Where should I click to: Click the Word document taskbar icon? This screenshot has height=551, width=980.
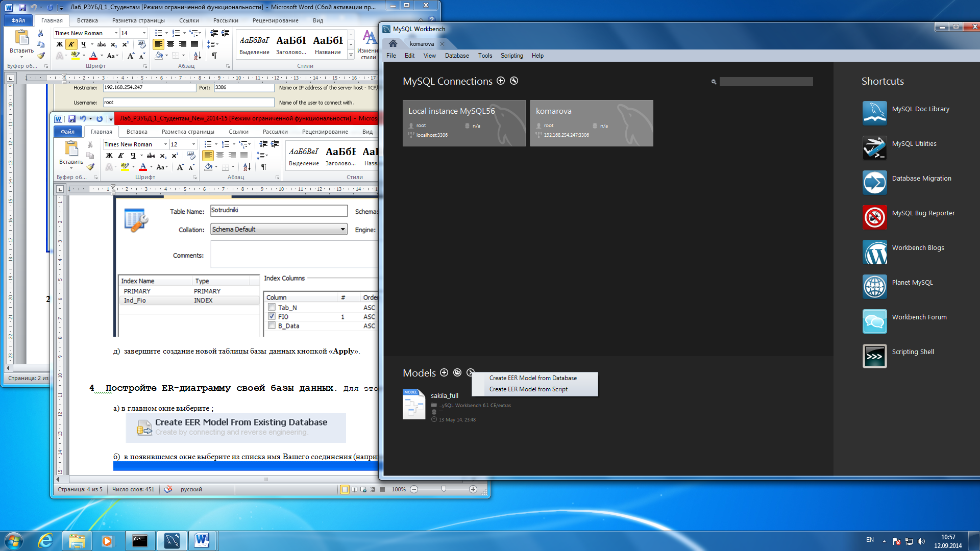click(x=202, y=540)
